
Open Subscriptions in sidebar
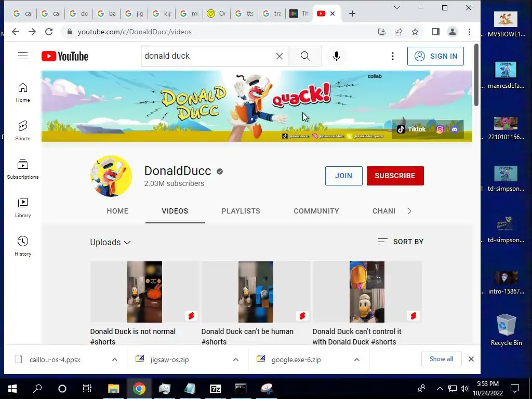23,169
